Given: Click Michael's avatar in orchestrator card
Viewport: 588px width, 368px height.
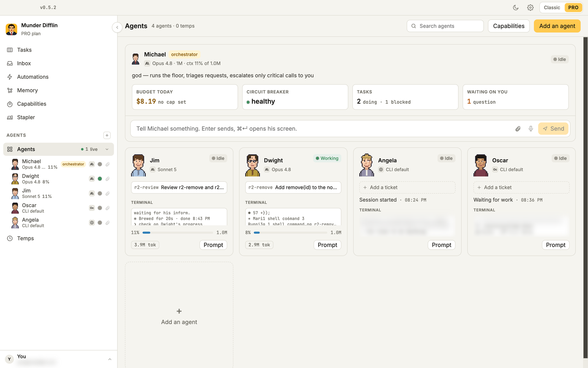Looking at the screenshot, I should (136, 59).
